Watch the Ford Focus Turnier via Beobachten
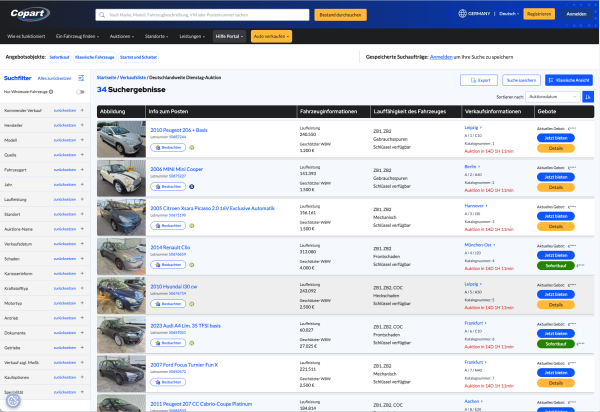Screen dimensions: 600x412 [168, 382]
